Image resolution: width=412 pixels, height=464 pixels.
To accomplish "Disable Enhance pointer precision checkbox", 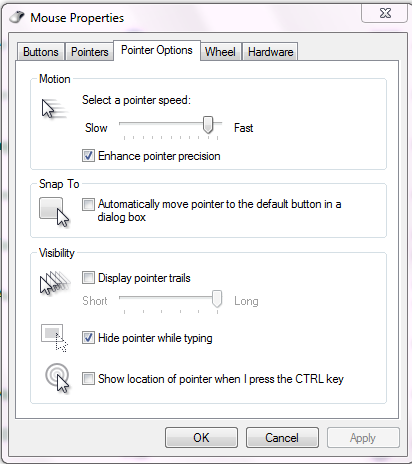I will pos(88,156).
